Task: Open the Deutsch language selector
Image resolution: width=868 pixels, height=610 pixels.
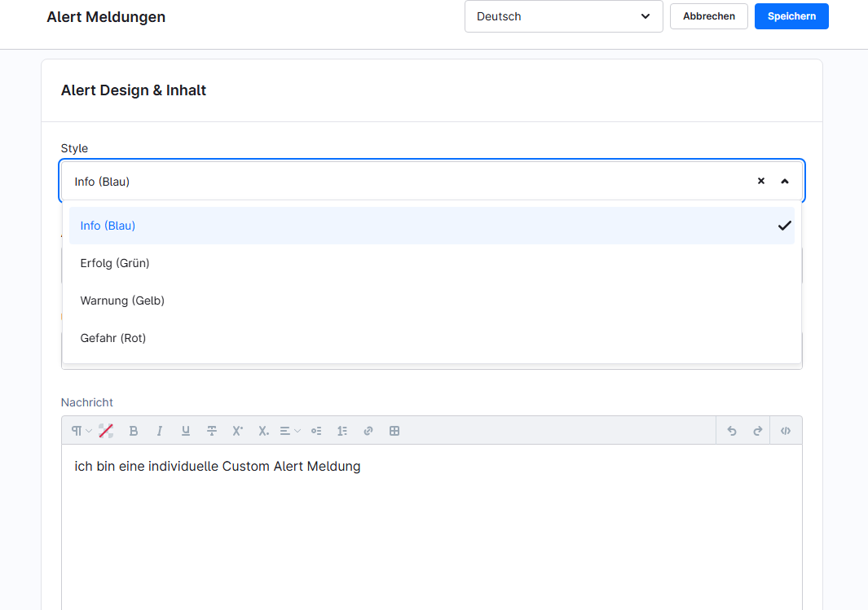Action: pyautogui.click(x=563, y=16)
